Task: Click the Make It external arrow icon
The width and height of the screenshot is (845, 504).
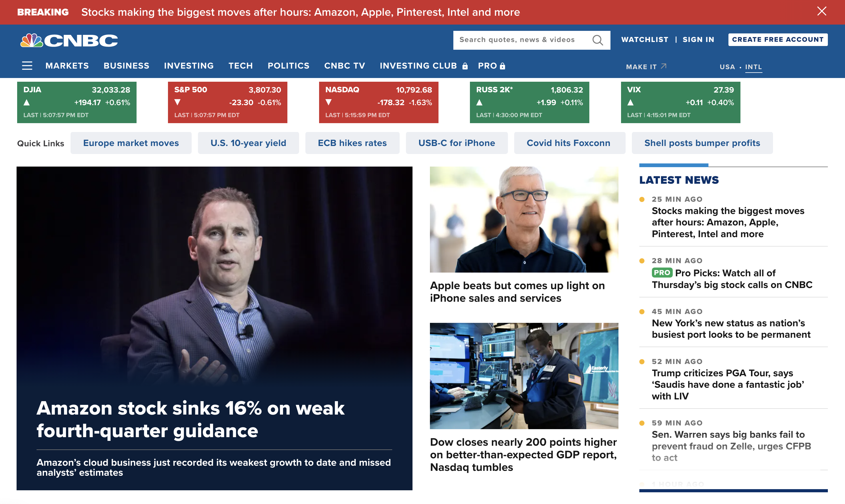Action: (664, 66)
